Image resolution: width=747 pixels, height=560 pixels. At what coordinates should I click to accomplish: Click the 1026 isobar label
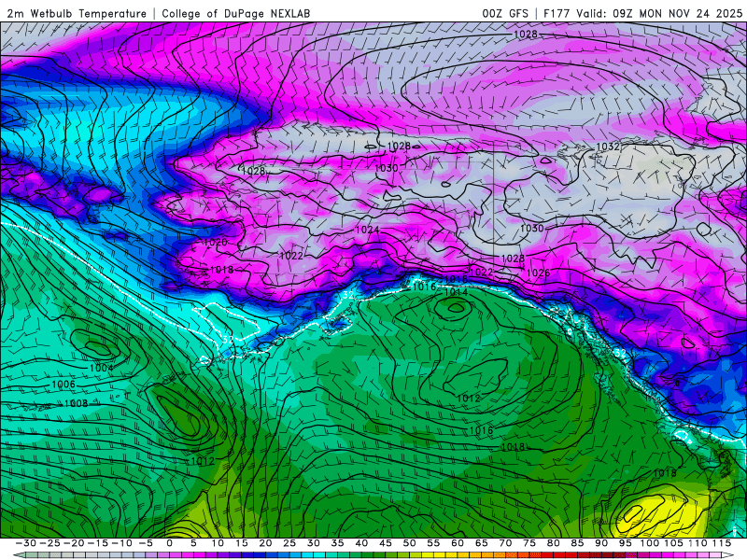click(x=539, y=273)
